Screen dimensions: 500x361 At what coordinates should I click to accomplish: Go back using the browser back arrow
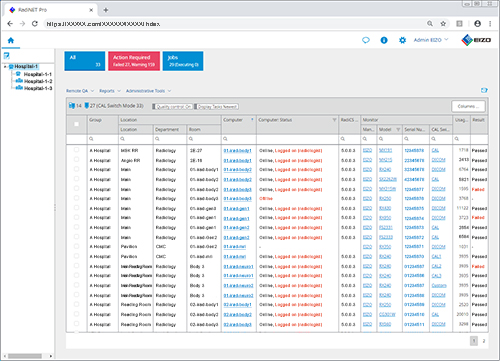click(10, 24)
